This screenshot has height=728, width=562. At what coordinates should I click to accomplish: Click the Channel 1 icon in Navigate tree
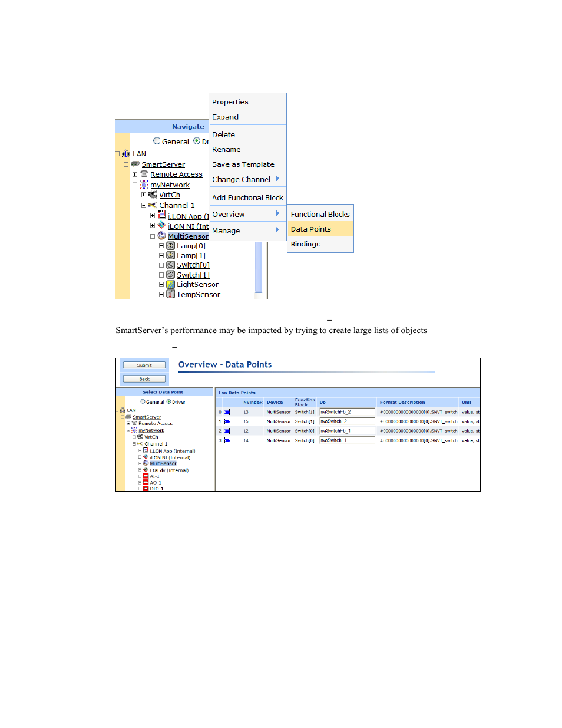pos(153,205)
